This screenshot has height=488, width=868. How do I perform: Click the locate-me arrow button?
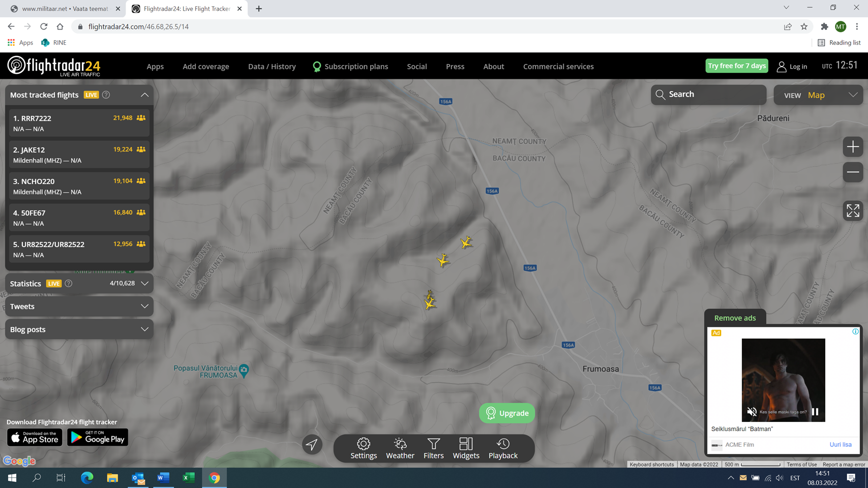tap(312, 444)
